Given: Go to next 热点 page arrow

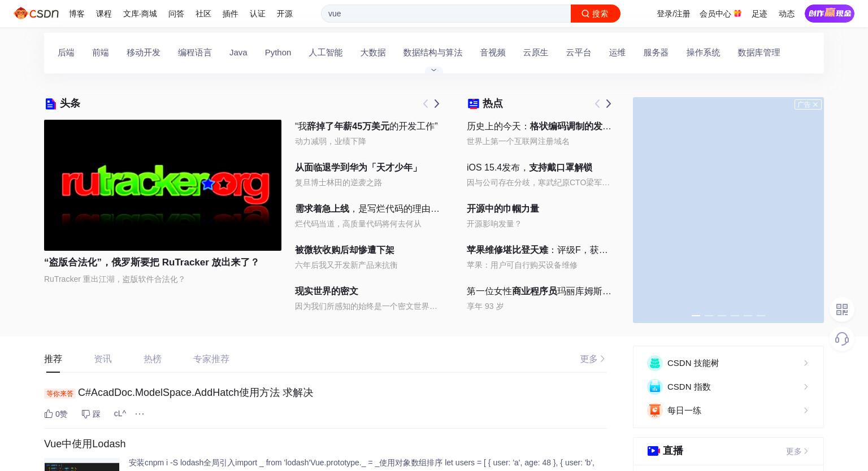Looking at the screenshot, I should pyautogui.click(x=609, y=103).
